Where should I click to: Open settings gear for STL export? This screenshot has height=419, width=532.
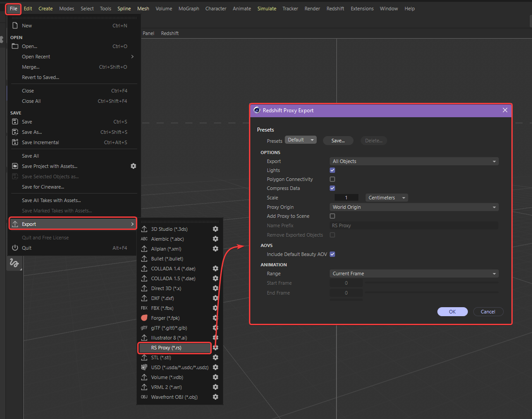pyautogui.click(x=215, y=357)
